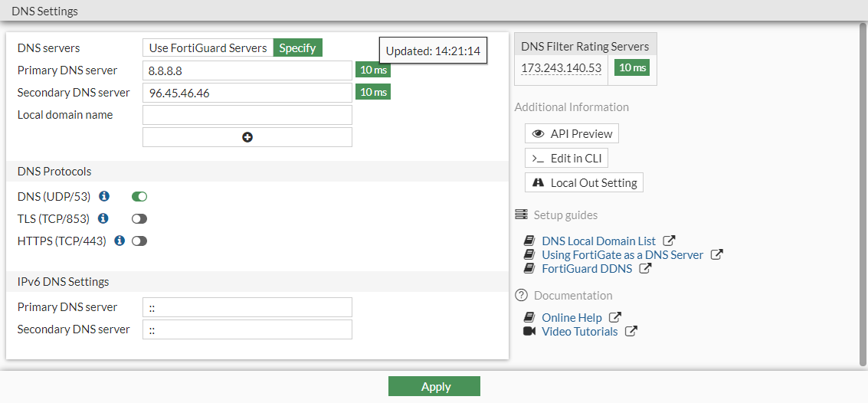Click external link icon after FortiGuard DDNS
The height and width of the screenshot is (403, 868).
pyautogui.click(x=645, y=268)
